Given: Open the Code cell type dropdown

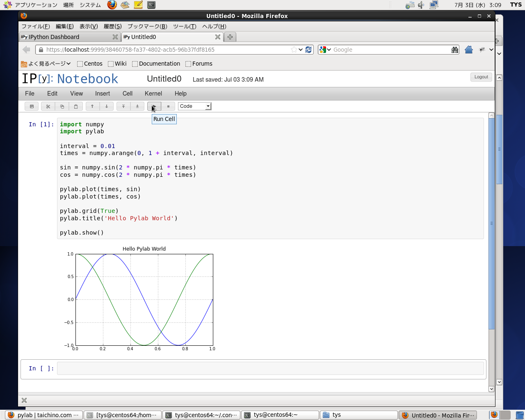Looking at the screenshot, I should click(x=195, y=106).
